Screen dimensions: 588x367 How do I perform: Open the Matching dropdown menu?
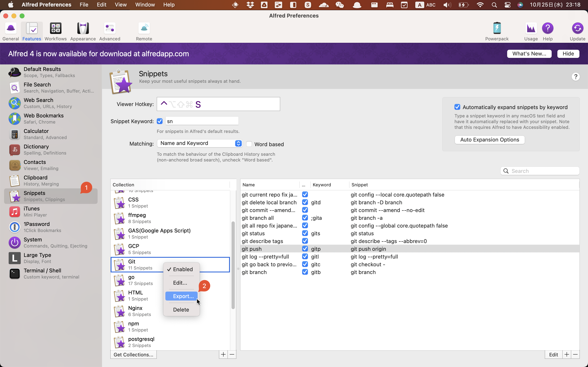point(199,143)
